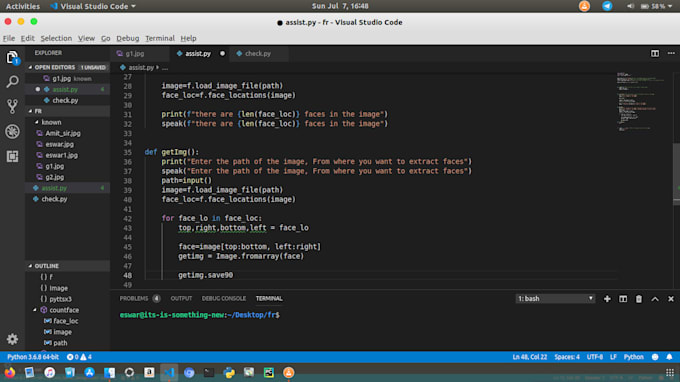The width and height of the screenshot is (680, 382).
Task: Open the notifications bell in status bar
Action: pyautogui.click(x=670, y=357)
